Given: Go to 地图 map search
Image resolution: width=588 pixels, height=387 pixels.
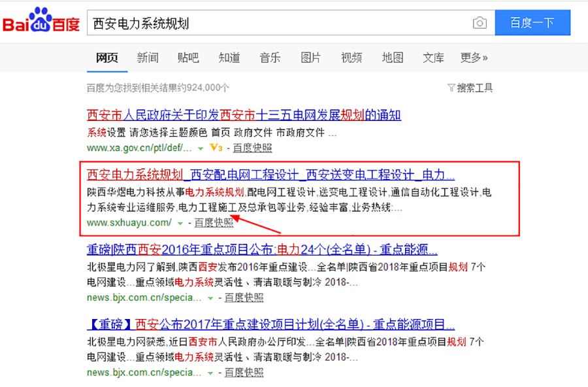Looking at the screenshot, I should (392, 58).
